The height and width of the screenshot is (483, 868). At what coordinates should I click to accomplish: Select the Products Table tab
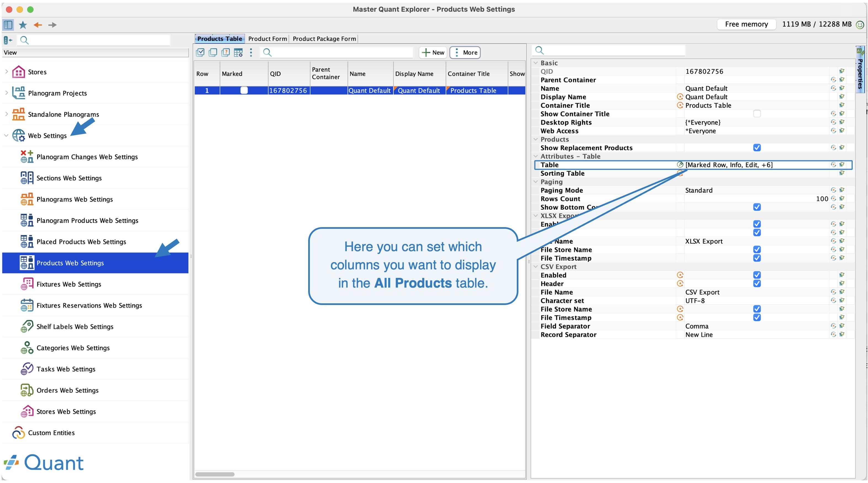coord(220,39)
